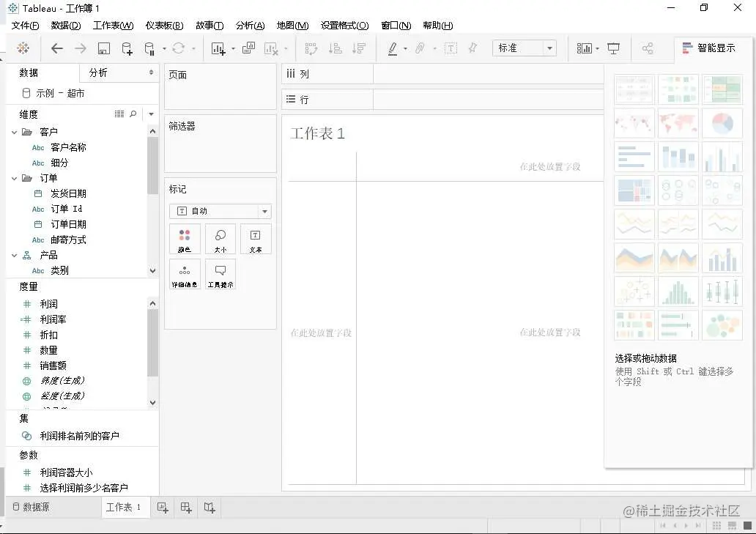756x534 pixels.
Task: Expand the 产品 folder in Dimensions
Action: click(x=15, y=255)
